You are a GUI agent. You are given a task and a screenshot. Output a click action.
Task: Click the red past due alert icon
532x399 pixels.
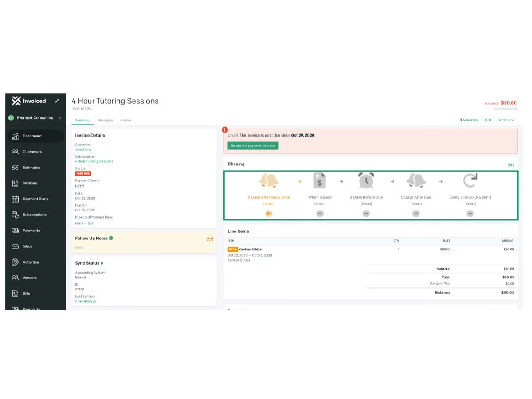click(x=225, y=130)
